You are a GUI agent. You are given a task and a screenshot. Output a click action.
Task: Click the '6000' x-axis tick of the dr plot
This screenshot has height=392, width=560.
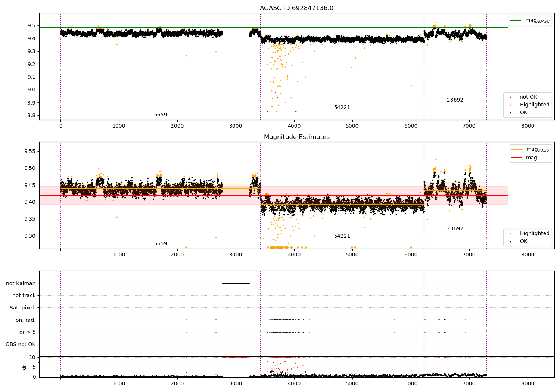click(411, 383)
